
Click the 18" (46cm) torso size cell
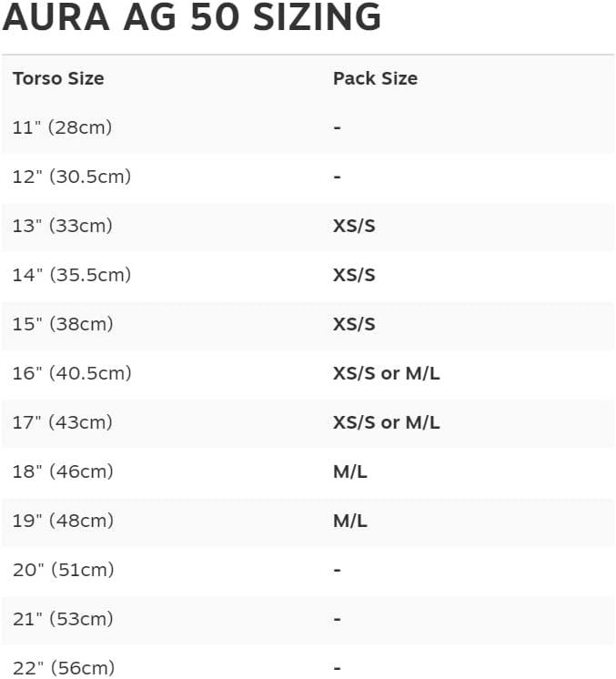pos(62,471)
